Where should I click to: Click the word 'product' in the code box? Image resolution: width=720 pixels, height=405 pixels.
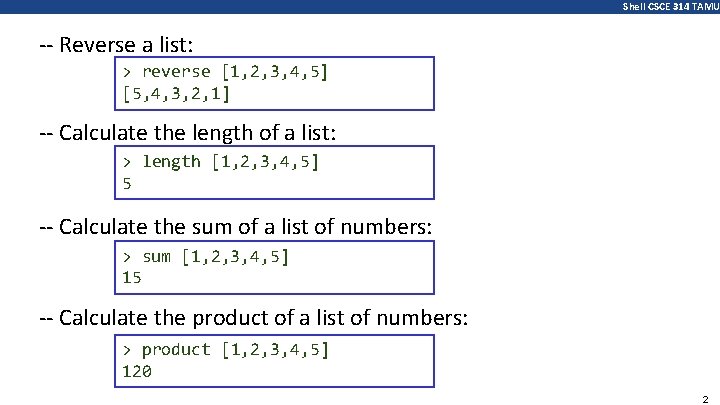tap(176, 349)
